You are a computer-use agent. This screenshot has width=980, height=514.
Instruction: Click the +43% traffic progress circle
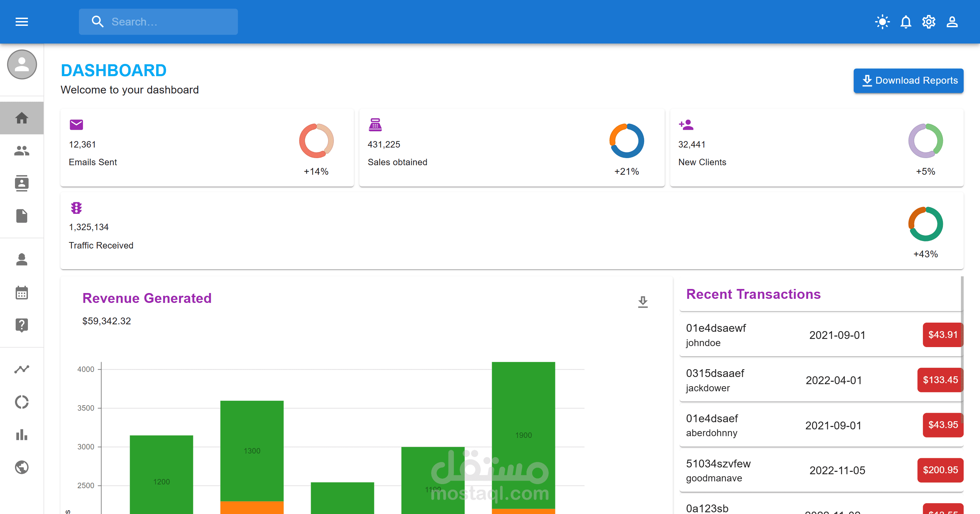click(926, 224)
